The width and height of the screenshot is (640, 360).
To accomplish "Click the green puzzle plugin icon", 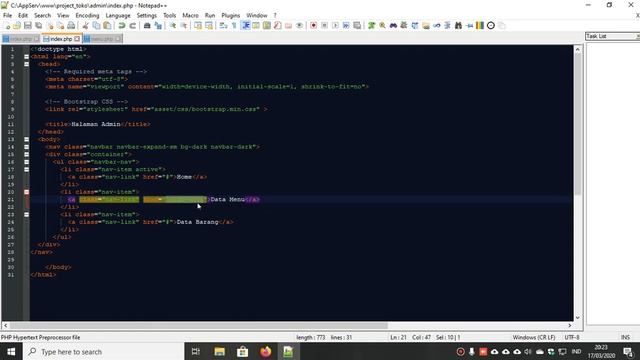I will (371, 26).
